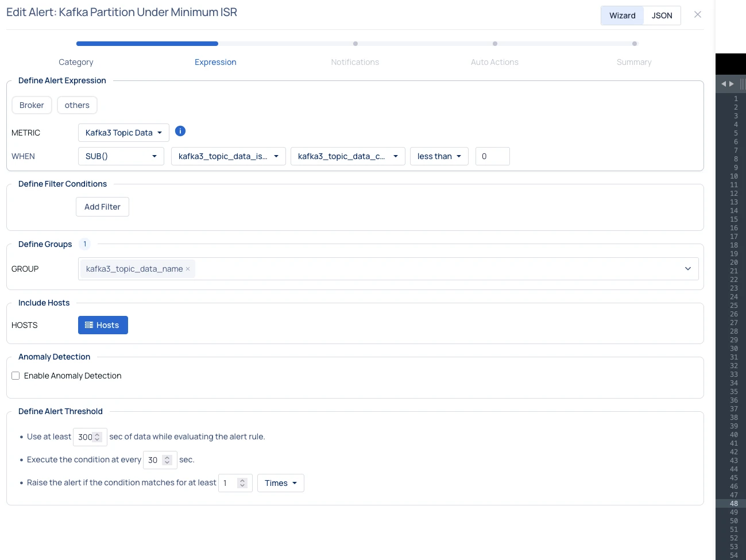746x560 pixels.
Task: Click the stepper on the 300 sec field
Action: (97, 437)
